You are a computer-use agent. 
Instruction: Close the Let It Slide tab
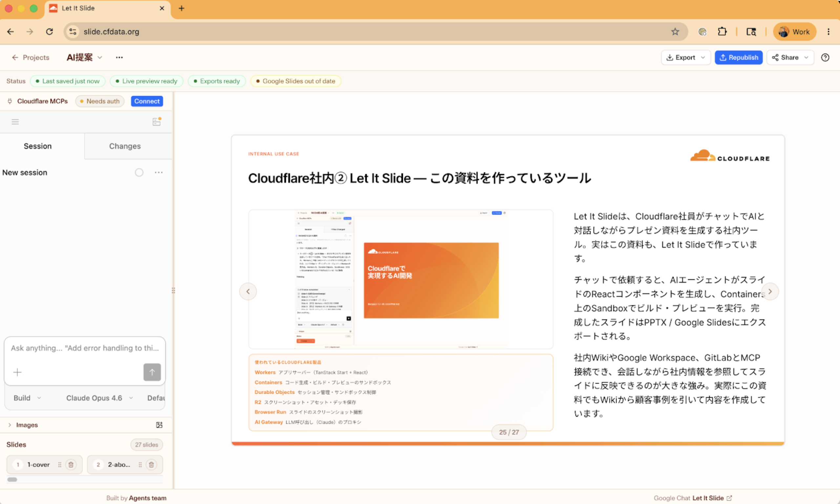pos(162,8)
